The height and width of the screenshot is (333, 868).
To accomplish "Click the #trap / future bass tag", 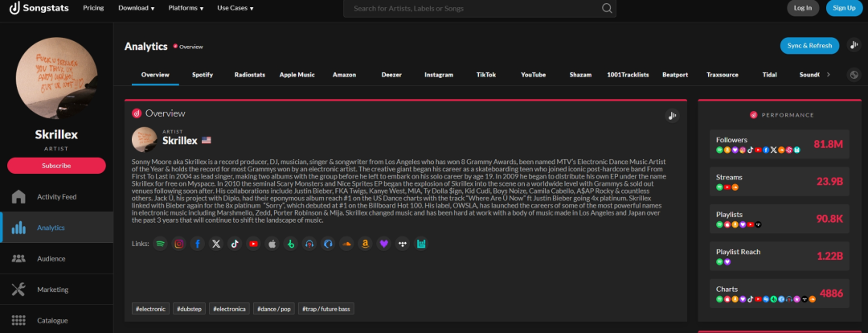I will pyautogui.click(x=326, y=309).
